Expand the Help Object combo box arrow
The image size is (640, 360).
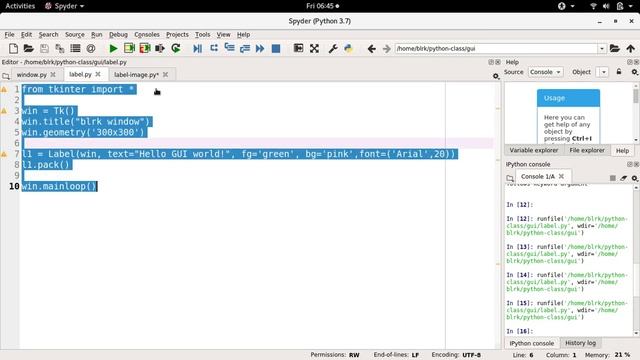click(x=604, y=72)
